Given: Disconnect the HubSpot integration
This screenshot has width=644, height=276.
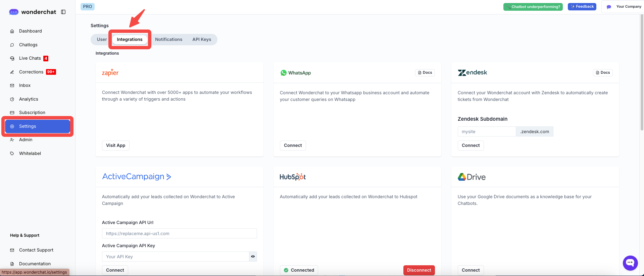Looking at the screenshot, I should click(x=419, y=270).
